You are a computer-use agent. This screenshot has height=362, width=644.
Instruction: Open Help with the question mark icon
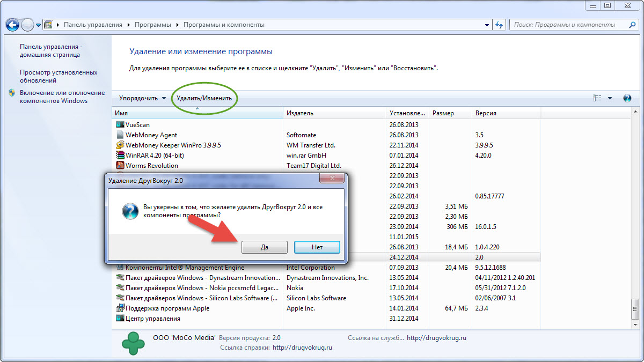627,98
